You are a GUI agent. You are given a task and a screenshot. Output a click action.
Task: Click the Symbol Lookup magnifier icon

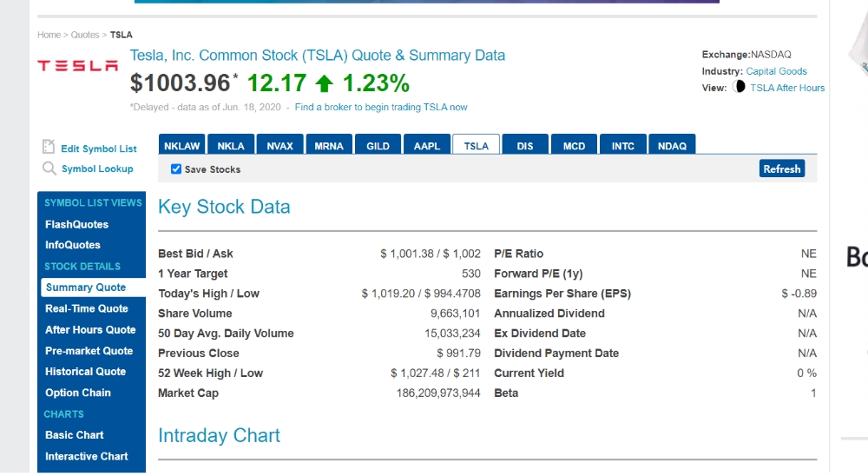[x=49, y=169]
